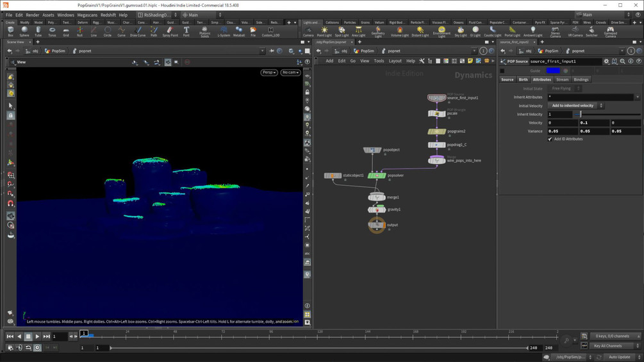Select the output node in network

click(x=377, y=225)
